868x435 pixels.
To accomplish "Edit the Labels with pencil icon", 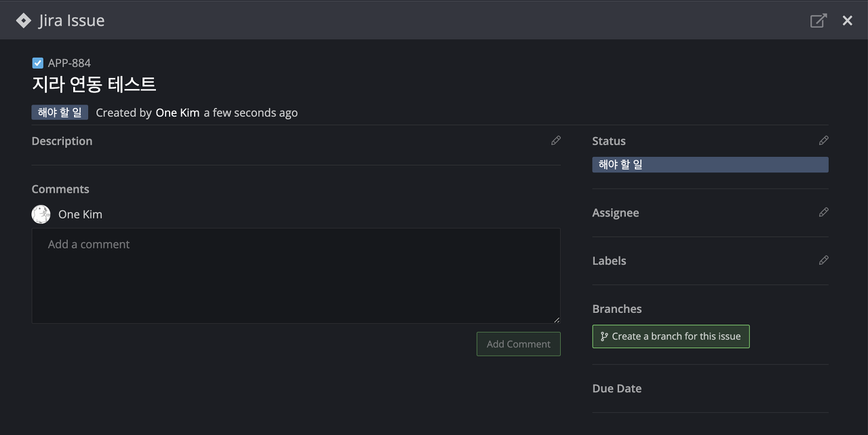I will 823,261.
